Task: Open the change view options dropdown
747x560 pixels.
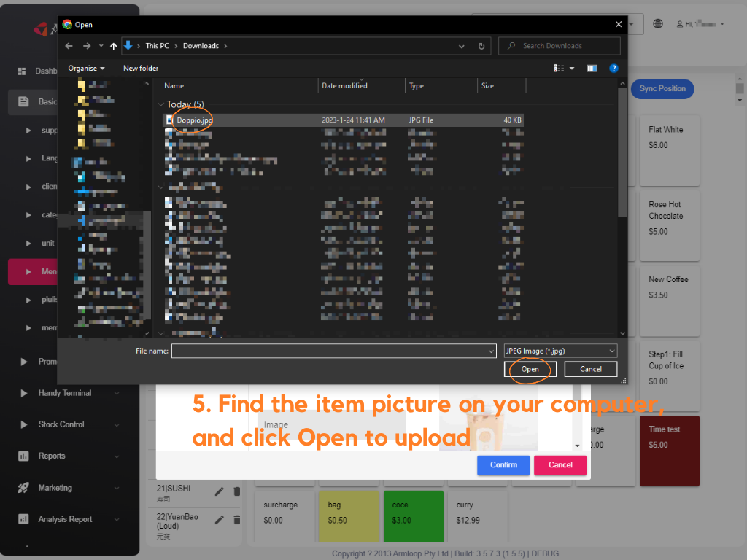Action: pos(572,68)
